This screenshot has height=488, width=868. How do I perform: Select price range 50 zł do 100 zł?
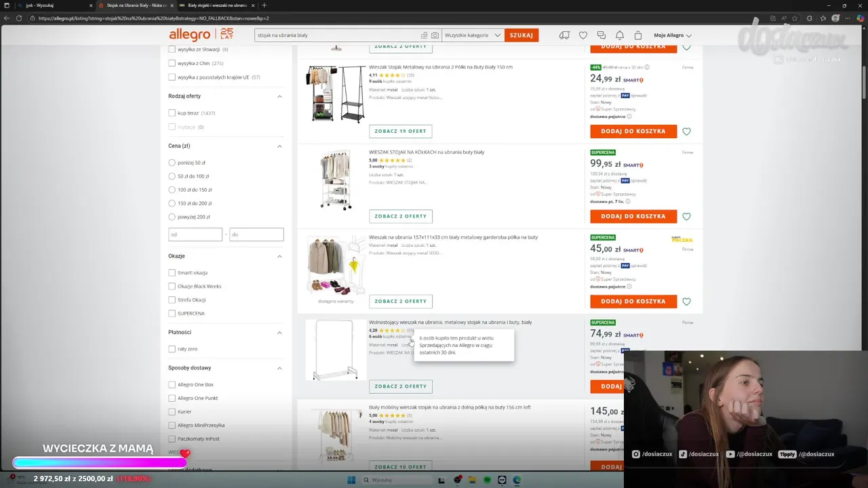click(x=172, y=176)
